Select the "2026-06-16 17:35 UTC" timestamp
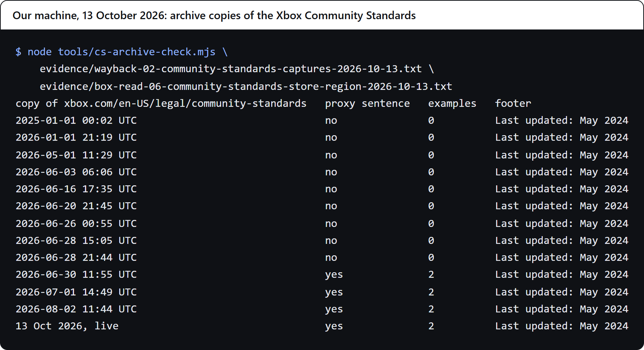644x350 pixels. point(76,189)
